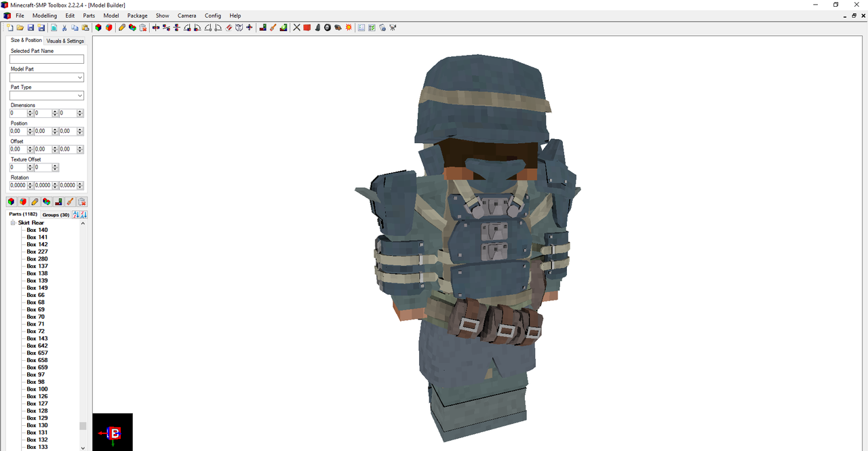
Task: Sort parts list A to Z
Action: coord(76,214)
